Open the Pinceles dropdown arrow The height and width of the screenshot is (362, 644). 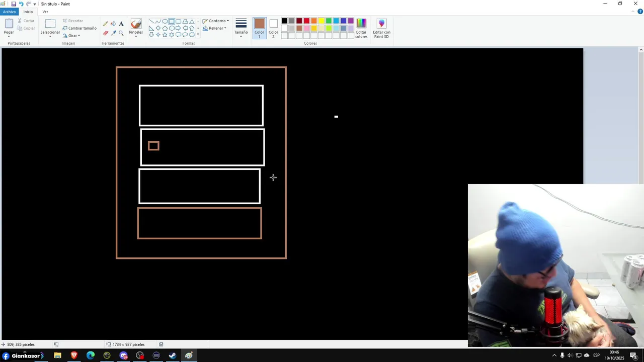(136, 37)
